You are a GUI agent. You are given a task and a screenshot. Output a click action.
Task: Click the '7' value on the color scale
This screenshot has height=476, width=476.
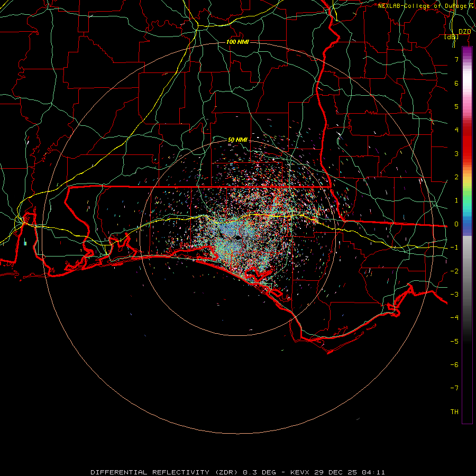[456, 59]
